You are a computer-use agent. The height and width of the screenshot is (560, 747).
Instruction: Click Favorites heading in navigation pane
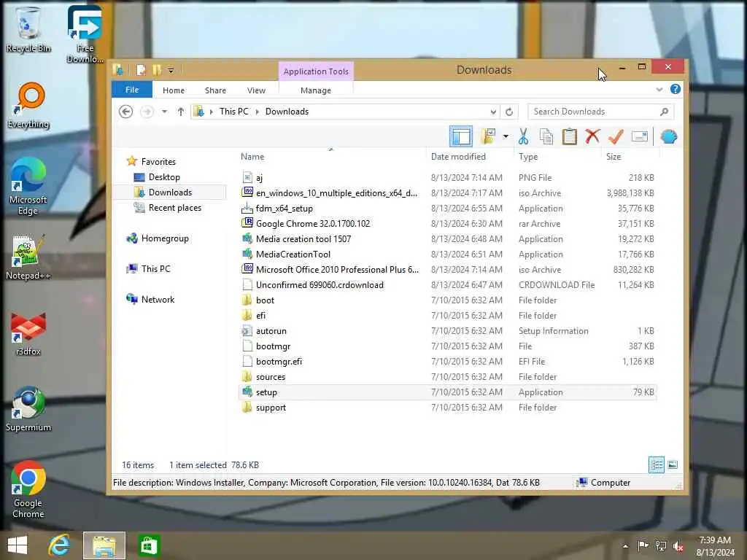(x=158, y=161)
